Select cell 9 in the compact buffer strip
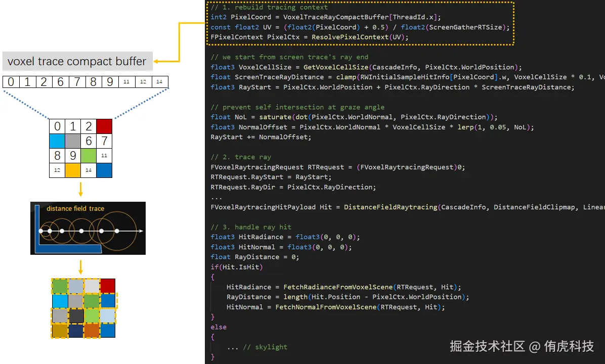This screenshot has width=605, height=364. (x=110, y=82)
